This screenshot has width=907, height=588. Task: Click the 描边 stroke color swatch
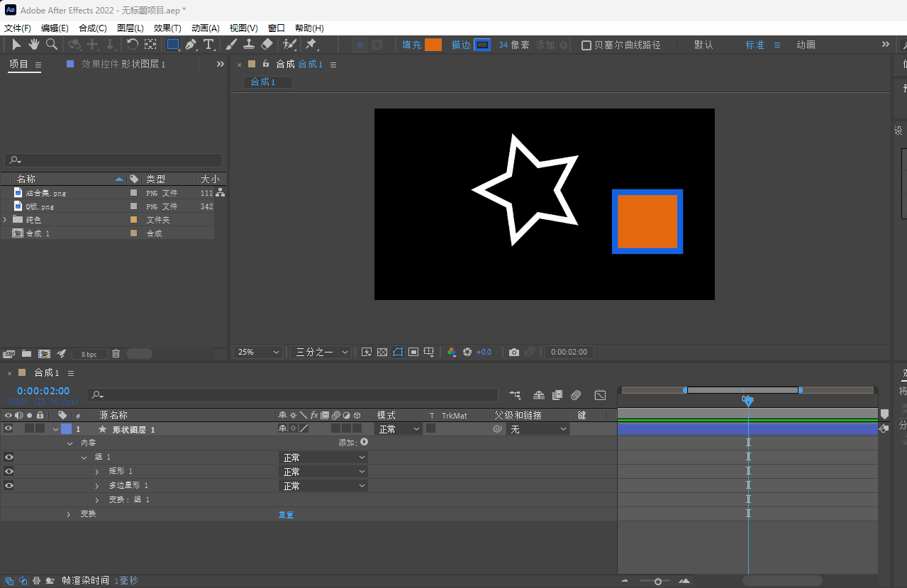tap(482, 45)
